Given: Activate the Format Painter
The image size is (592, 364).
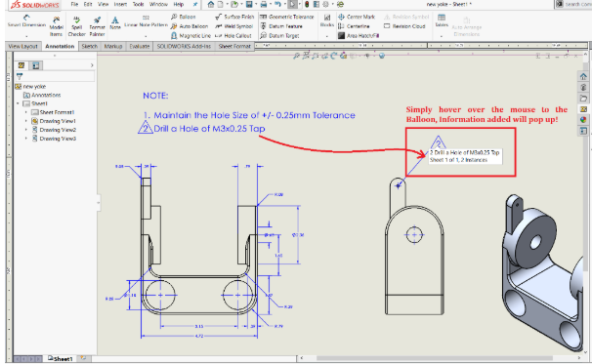Looking at the screenshot, I should (97, 26).
